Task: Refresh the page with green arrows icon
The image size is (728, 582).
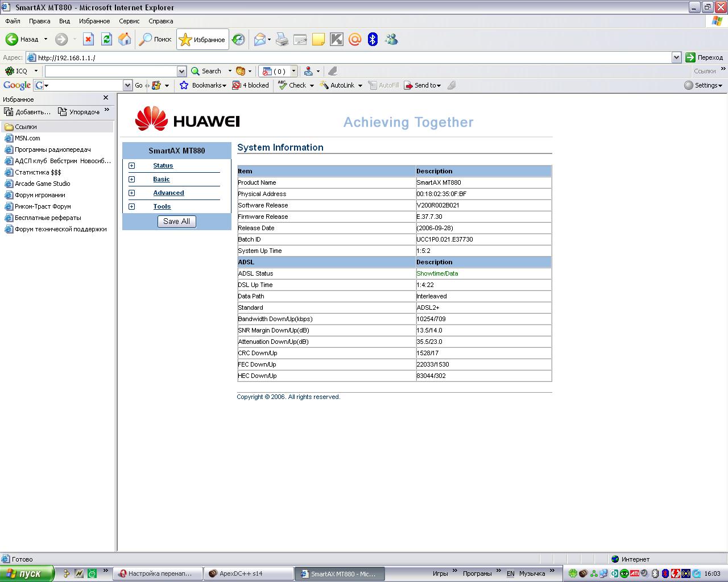Action: point(106,39)
